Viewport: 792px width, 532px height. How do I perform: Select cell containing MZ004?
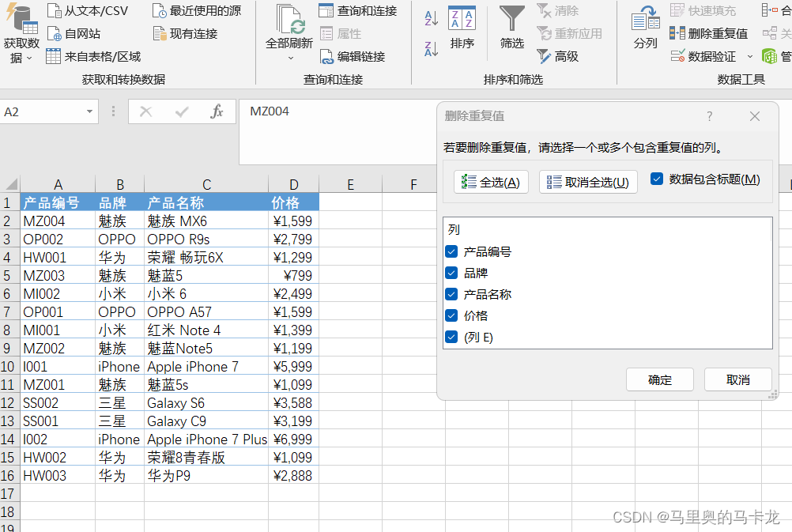tap(58, 221)
